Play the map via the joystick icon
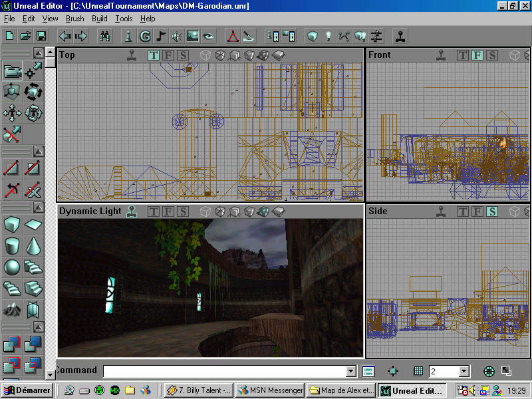 (400, 36)
